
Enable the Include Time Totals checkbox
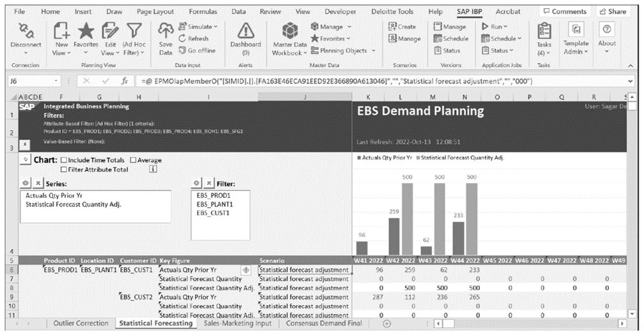pyautogui.click(x=64, y=160)
